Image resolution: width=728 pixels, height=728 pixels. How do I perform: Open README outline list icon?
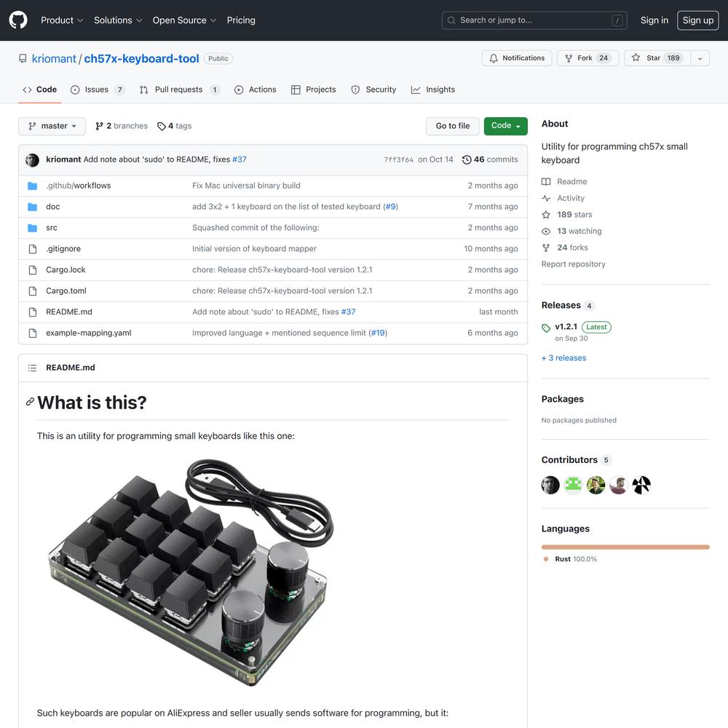pos(32,368)
